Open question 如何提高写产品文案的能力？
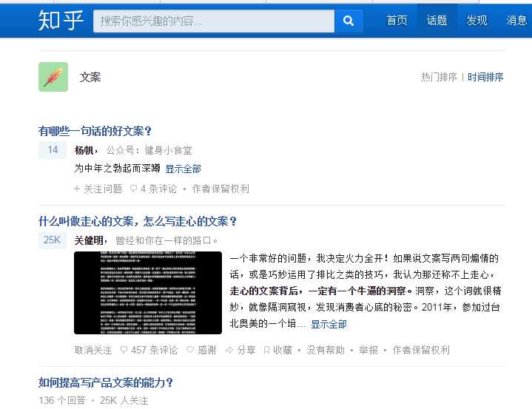Image resolution: width=532 pixels, height=409 pixels. 106,382
